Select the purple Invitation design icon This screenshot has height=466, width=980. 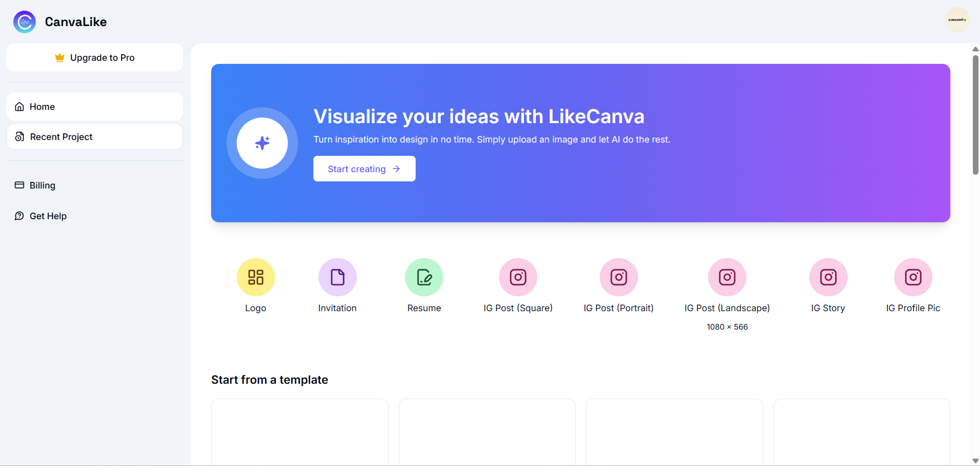pyautogui.click(x=337, y=277)
